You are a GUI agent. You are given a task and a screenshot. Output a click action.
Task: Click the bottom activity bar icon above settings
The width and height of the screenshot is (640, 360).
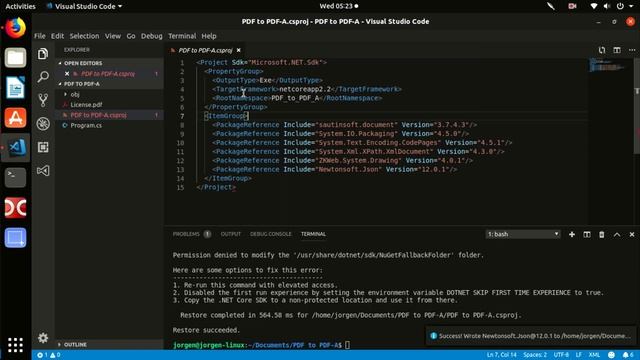coord(43,171)
